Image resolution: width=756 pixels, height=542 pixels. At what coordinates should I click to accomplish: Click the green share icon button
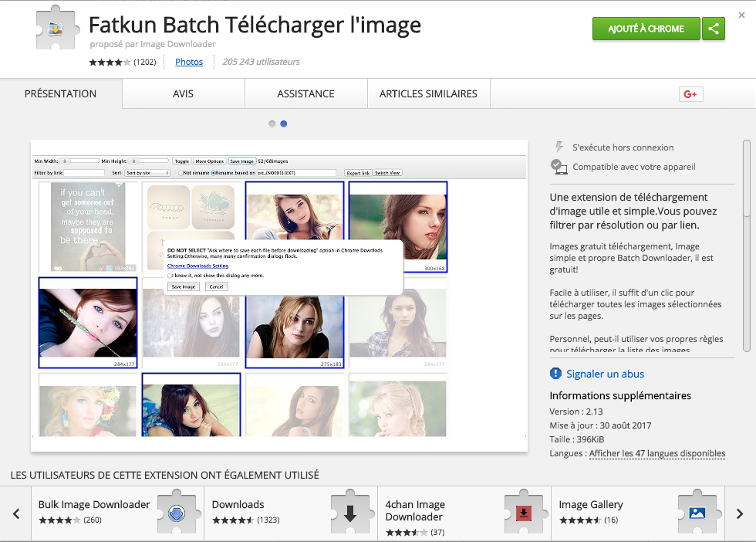click(x=713, y=29)
